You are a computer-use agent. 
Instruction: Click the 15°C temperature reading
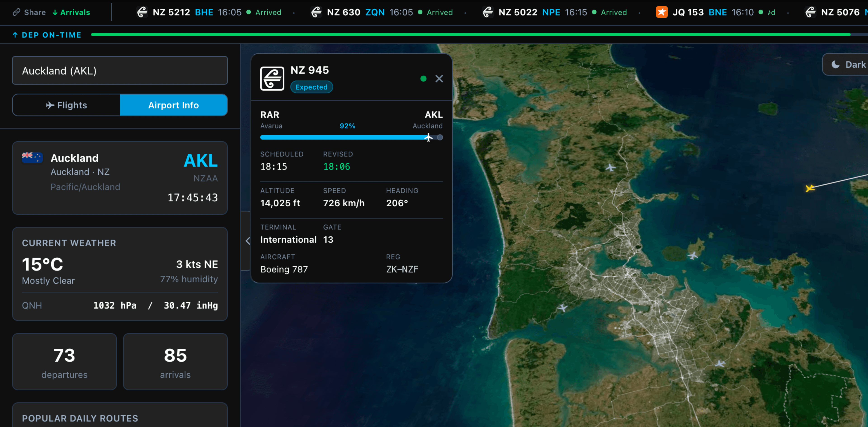click(42, 264)
